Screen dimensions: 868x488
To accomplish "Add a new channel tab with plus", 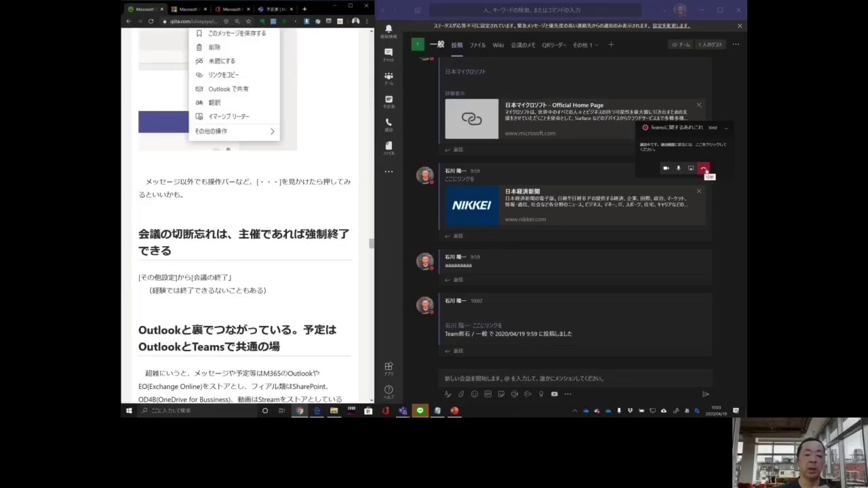I will tap(611, 45).
